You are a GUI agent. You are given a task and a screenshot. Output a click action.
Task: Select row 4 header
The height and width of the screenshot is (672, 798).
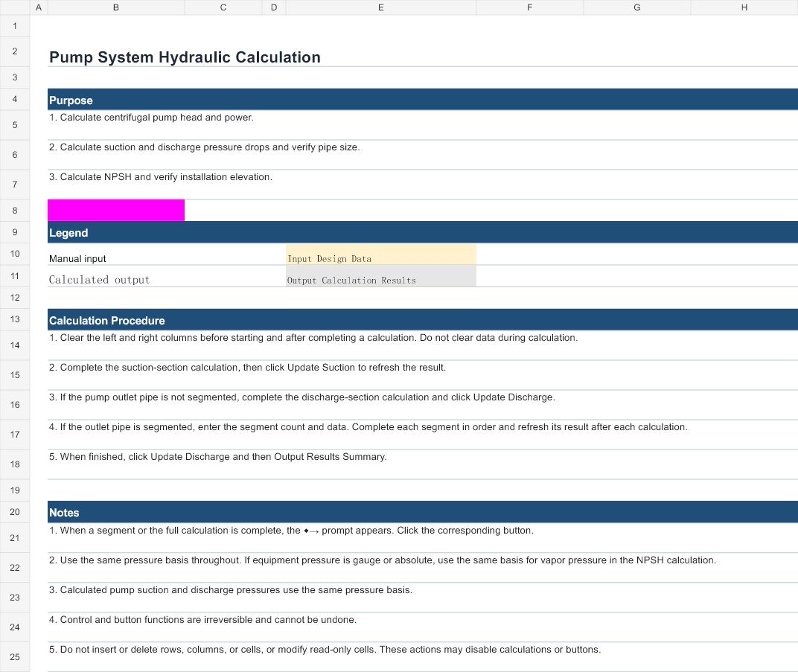(15, 99)
